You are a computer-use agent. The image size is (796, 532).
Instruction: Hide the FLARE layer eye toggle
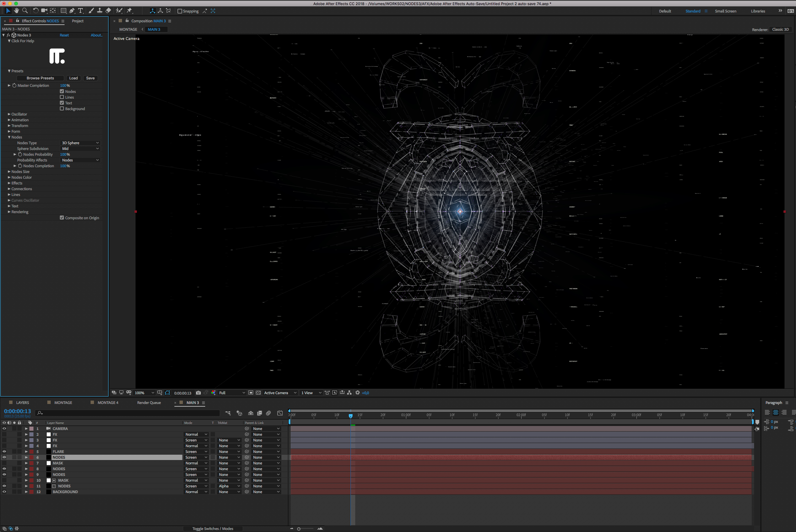coord(4,452)
